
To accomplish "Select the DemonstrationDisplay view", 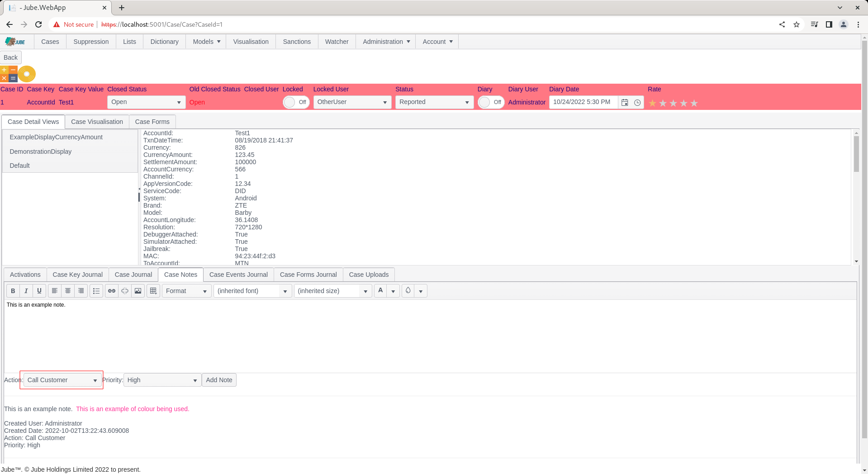I will click(70, 152).
